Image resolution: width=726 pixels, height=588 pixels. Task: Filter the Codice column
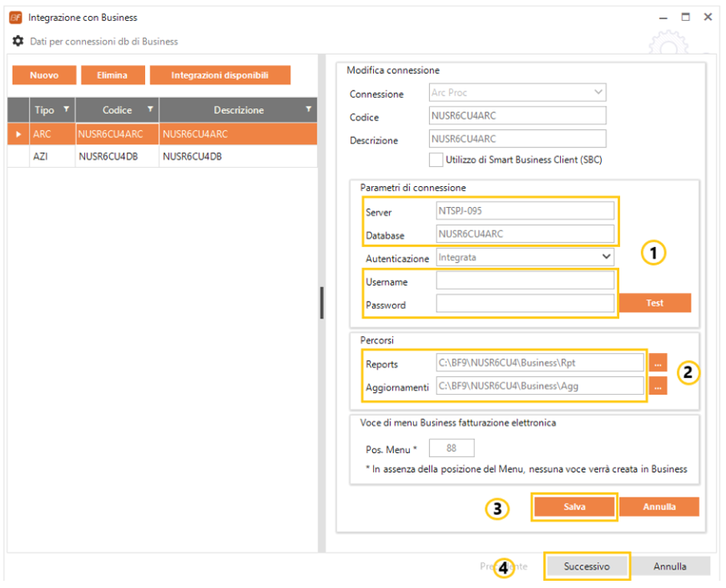pos(150,109)
